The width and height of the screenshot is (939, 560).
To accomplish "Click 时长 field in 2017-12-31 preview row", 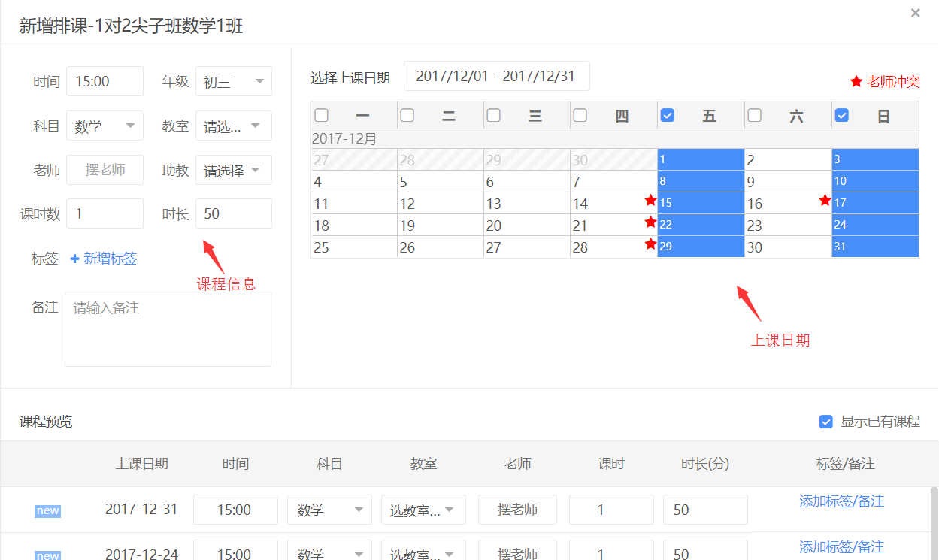I will [x=705, y=510].
